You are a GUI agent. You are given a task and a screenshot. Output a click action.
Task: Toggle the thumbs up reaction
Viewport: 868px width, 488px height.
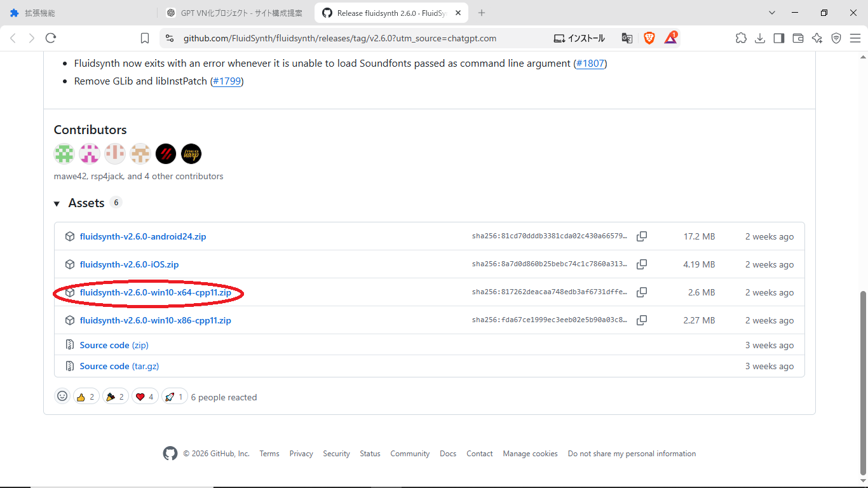tap(86, 396)
